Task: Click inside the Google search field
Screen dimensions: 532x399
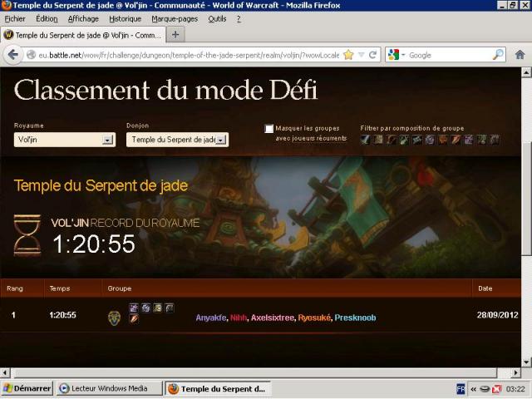Action: [449, 55]
